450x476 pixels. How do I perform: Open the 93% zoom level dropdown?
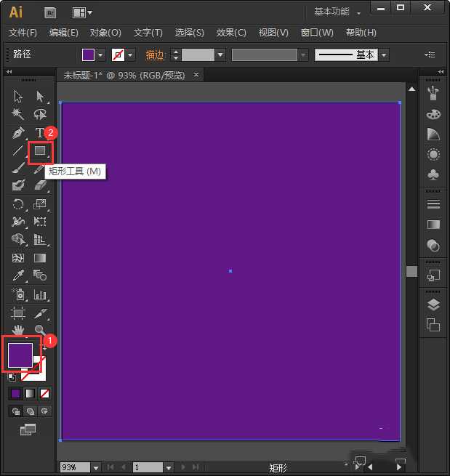[x=95, y=467]
